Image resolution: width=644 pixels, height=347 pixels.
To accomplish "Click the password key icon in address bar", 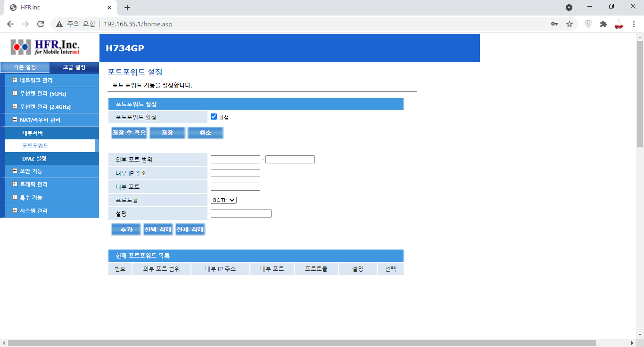I will click(x=554, y=24).
